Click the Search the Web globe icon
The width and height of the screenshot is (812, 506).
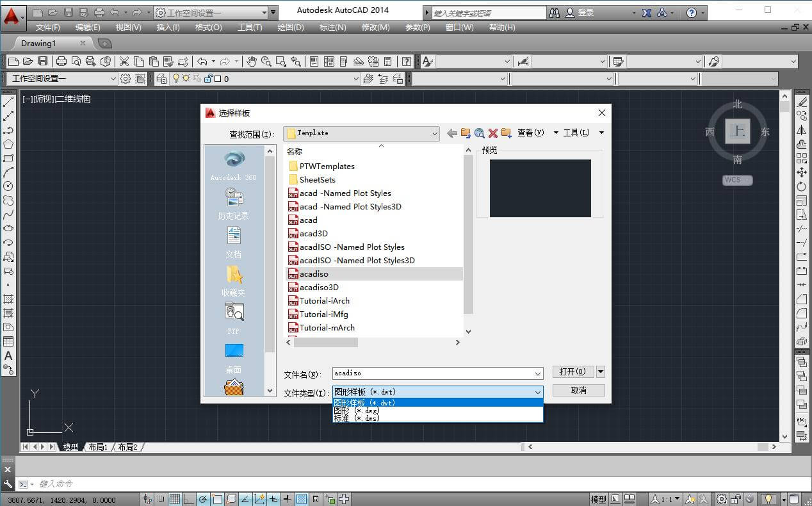[479, 133]
